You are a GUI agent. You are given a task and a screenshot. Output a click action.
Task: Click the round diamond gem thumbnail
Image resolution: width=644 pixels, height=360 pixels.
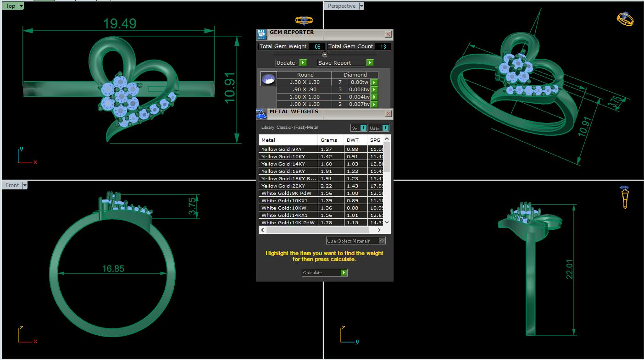[x=268, y=79]
